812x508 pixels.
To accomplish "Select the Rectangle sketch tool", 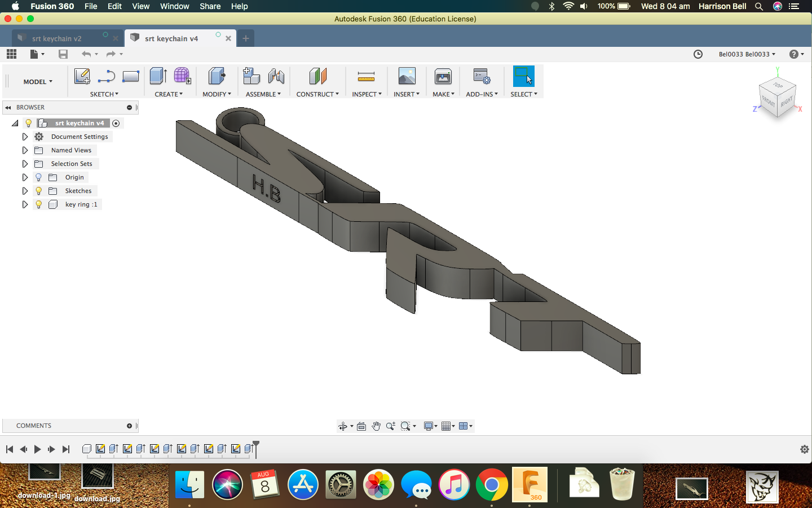I will [x=131, y=76].
